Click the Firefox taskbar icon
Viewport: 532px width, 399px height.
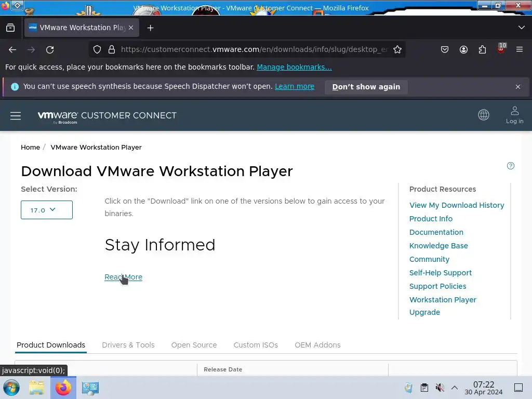[63, 388]
